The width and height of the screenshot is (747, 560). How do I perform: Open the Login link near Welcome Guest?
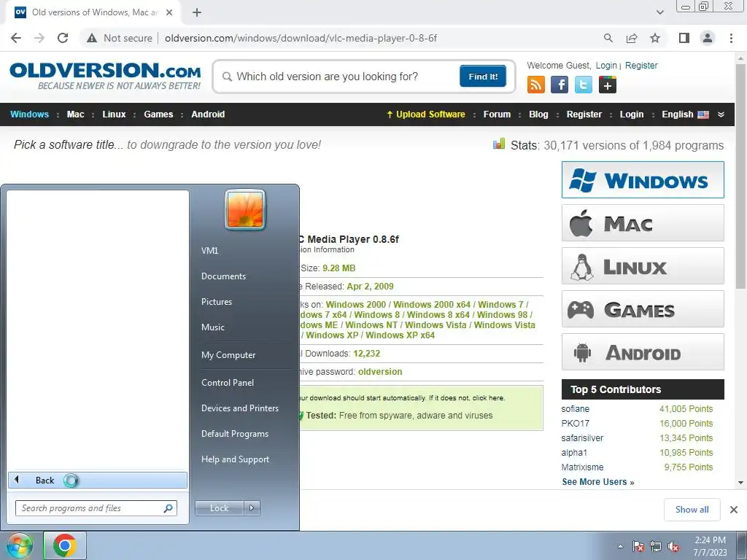point(606,65)
